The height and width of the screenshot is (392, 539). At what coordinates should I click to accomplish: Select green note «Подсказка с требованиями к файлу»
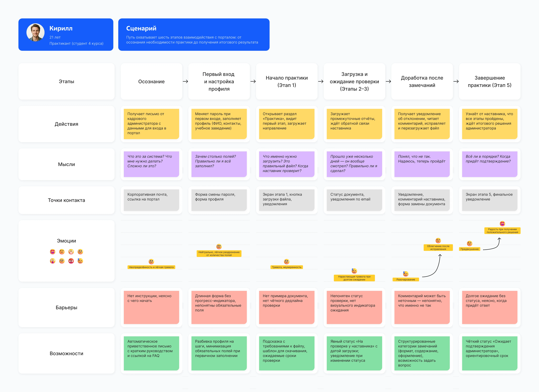pyautogui.click(x=287, y=353)
